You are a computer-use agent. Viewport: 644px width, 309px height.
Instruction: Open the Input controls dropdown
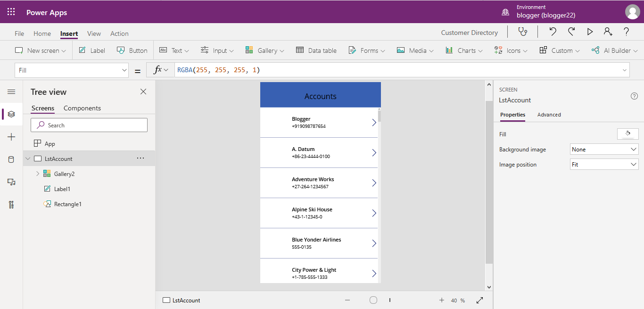coord(217,50)
